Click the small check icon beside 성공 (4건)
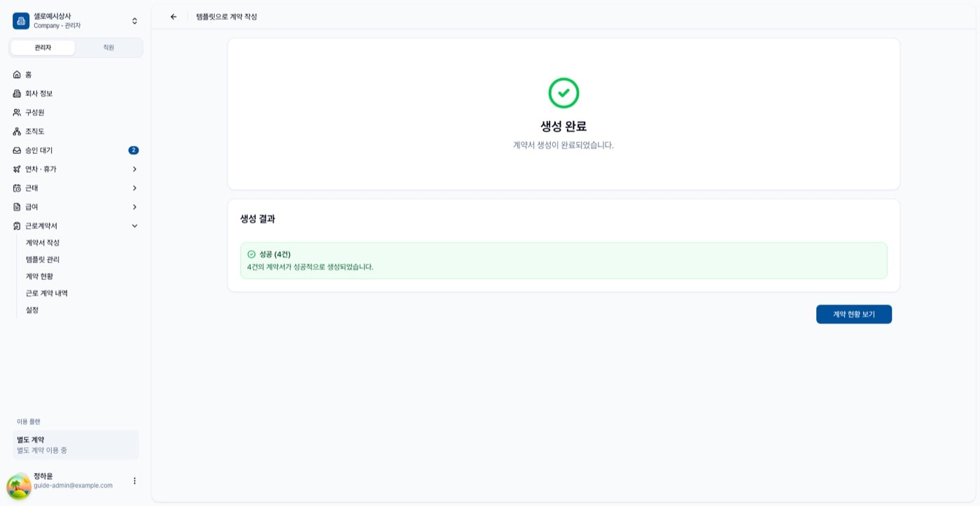 click(251, 254)
